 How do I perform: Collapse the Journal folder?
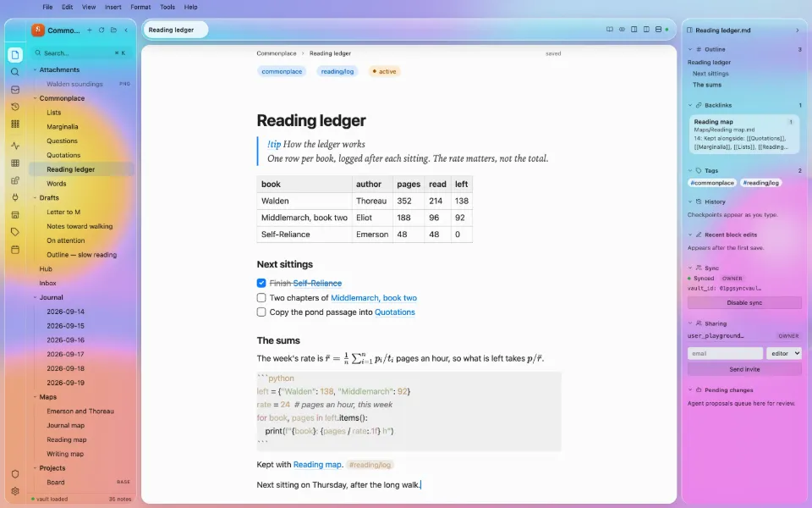pyautogui.click(x=36, y=297)
